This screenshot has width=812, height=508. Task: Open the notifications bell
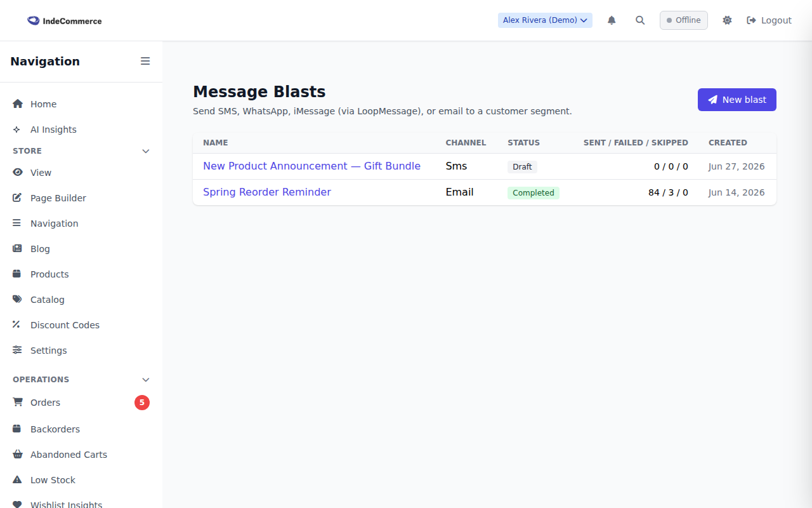tap(612, 20)
